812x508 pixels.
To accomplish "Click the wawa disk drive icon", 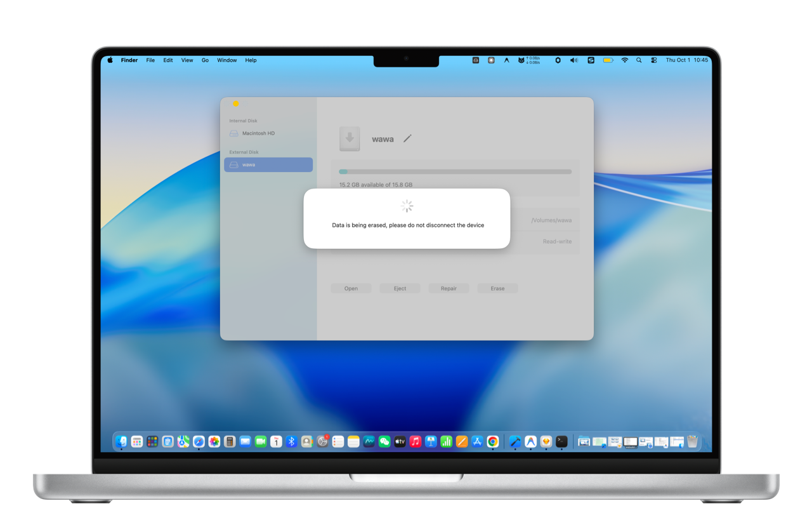I will pos(350,138).
